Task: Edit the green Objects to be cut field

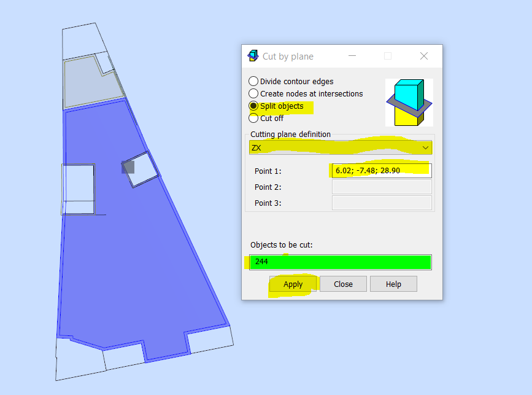Action: click(340, 262)
